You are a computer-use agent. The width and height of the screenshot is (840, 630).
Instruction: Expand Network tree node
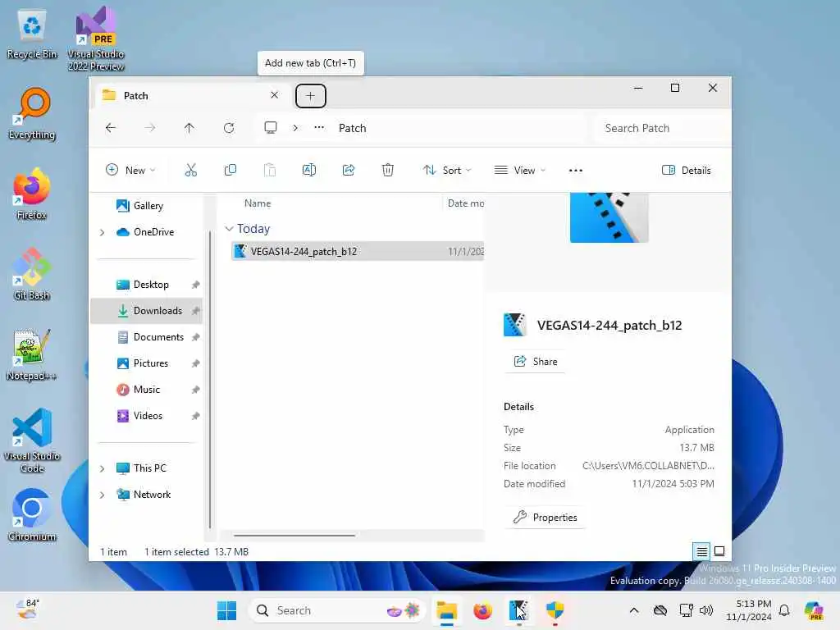pyautogui.click(x=102, y=495)
